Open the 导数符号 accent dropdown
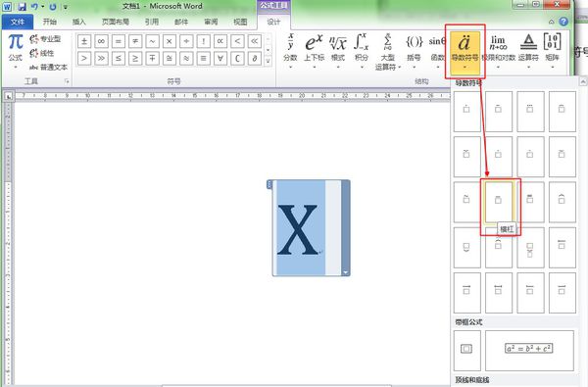This screenshot has width=588, height=387. (465, 51)
